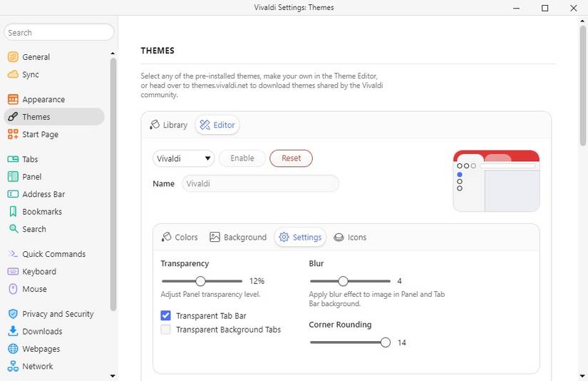Click the Address Bar icon
The width and height of the screenshot is (588, 381).
click(13, 194)
